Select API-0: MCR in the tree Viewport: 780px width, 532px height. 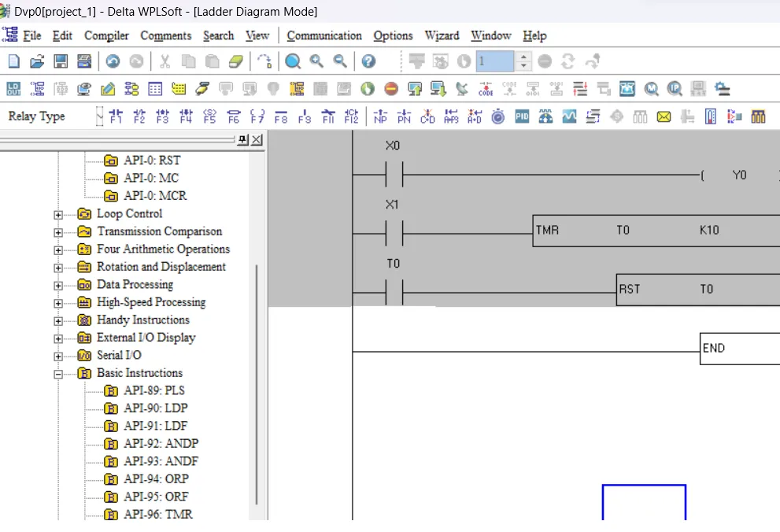tap(155, 195)
